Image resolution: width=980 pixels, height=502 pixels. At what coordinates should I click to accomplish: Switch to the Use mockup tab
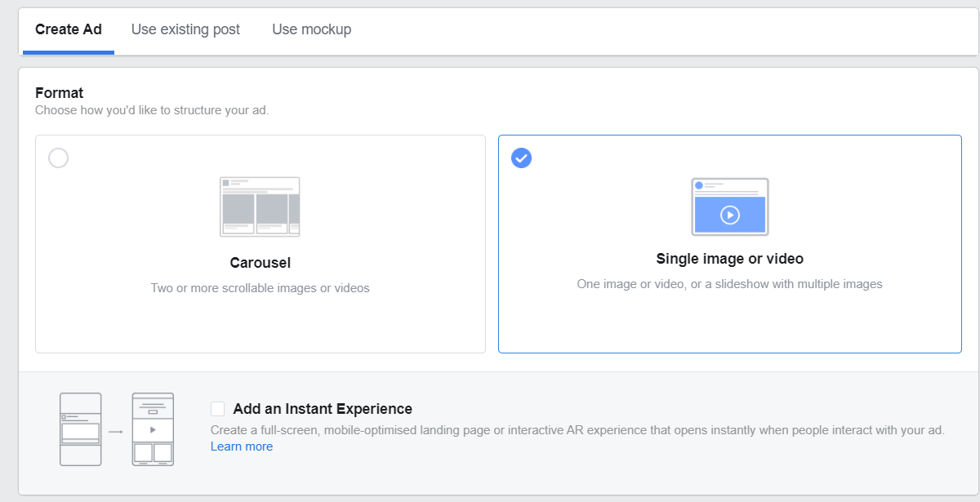coord(311,29)
